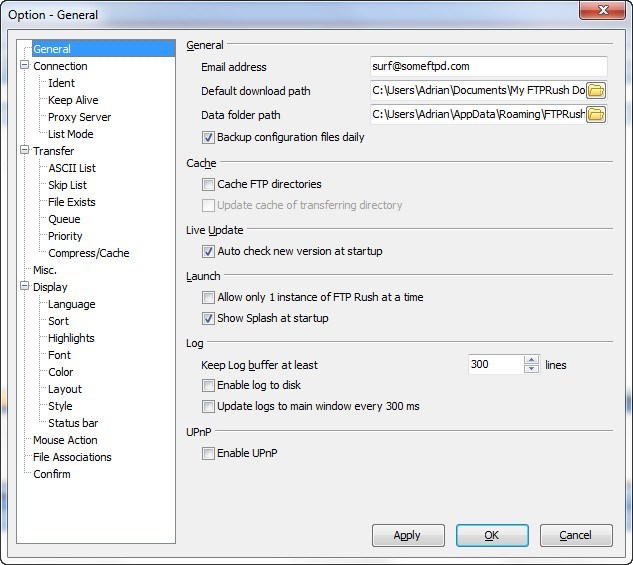Toggle Backup configuration files daily checkbox
The image size is (633, 565).
click(209, 138)
